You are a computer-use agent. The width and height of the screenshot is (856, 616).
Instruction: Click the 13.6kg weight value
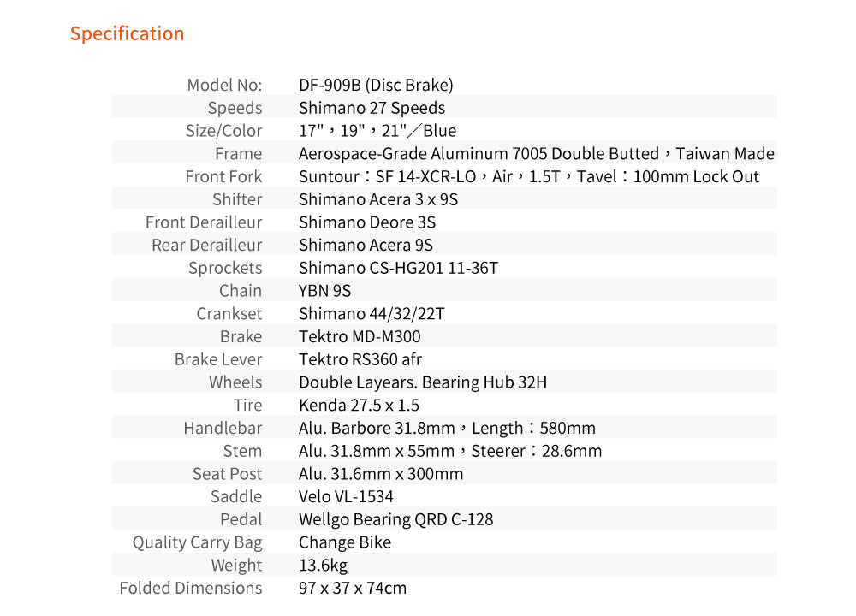coord(324,566)
